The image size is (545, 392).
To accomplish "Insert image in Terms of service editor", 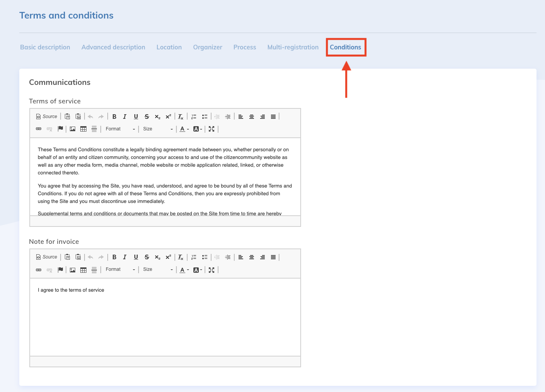I will pos(73,129).
